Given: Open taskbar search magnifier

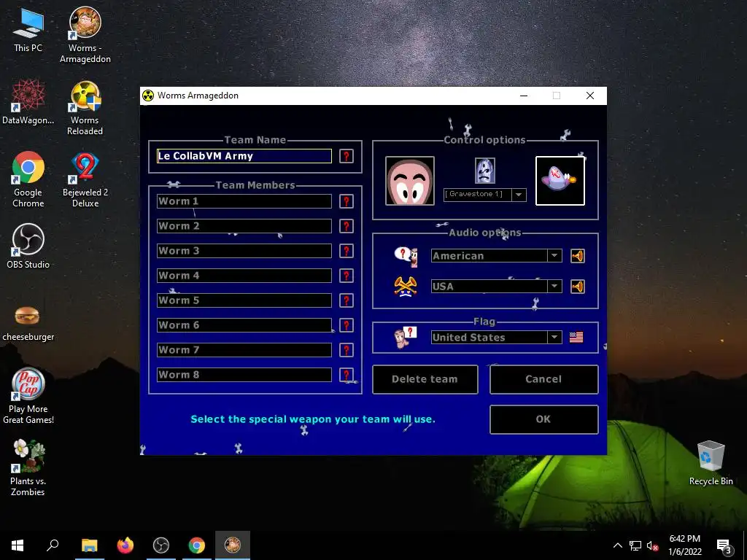Looking at the screenshot, I should tap(53, 545).
